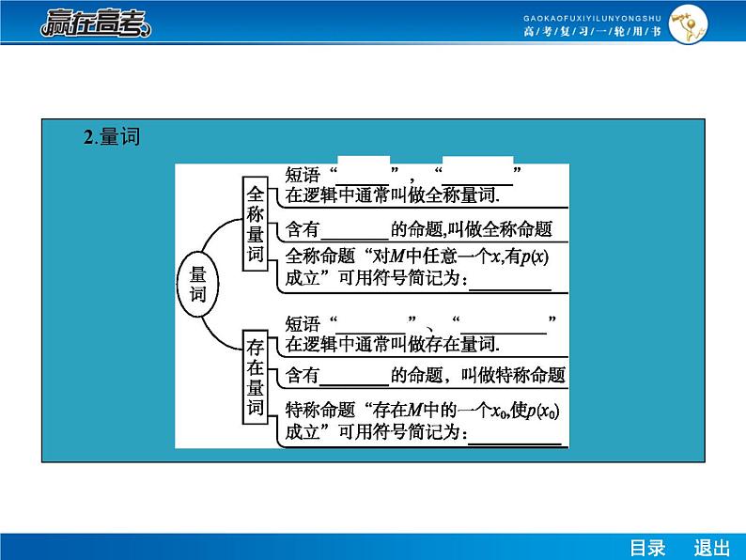Click the 全称量词 vertical box
Image resolution: width=746 pixels, height=560 pixels.
coord(255,224)
